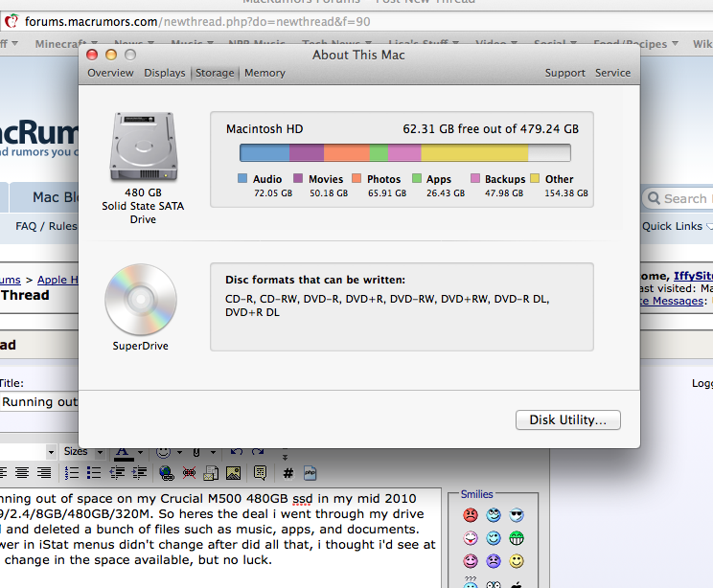Click the green Apps legend swatch

pyautogui.click(x=417, y=178)
